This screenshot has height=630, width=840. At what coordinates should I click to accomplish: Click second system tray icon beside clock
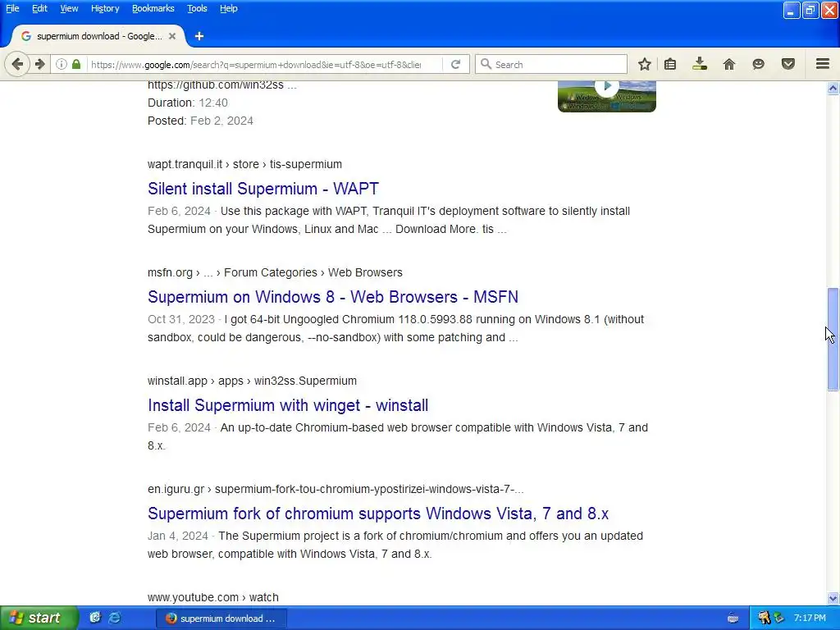(779, 618)
